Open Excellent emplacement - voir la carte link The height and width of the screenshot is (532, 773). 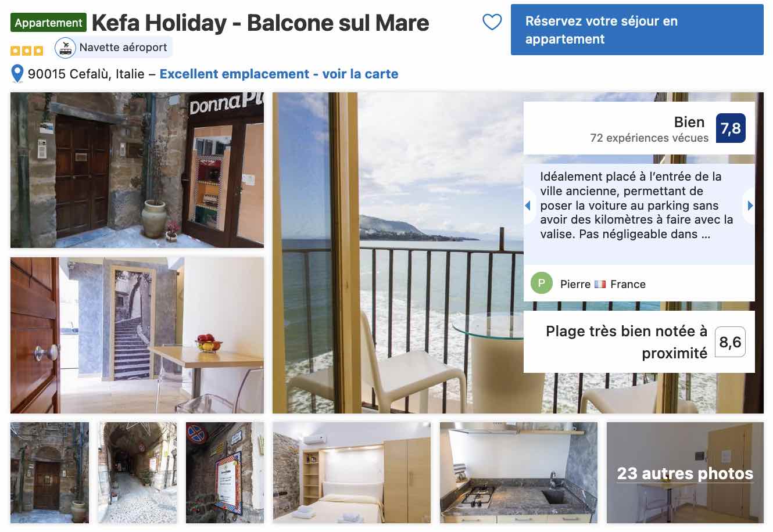click(x=279, y=74)
